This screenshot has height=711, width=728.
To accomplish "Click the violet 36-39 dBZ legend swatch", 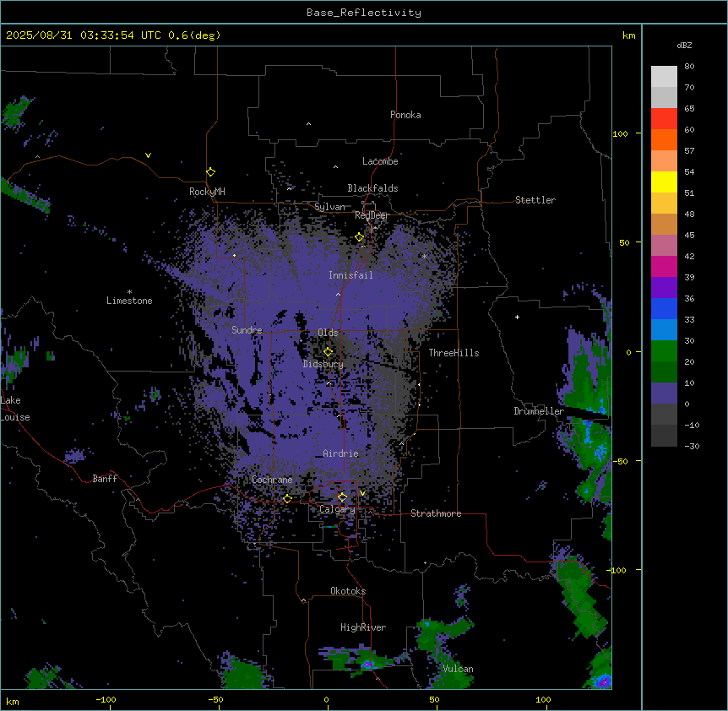I will point(664,288).
